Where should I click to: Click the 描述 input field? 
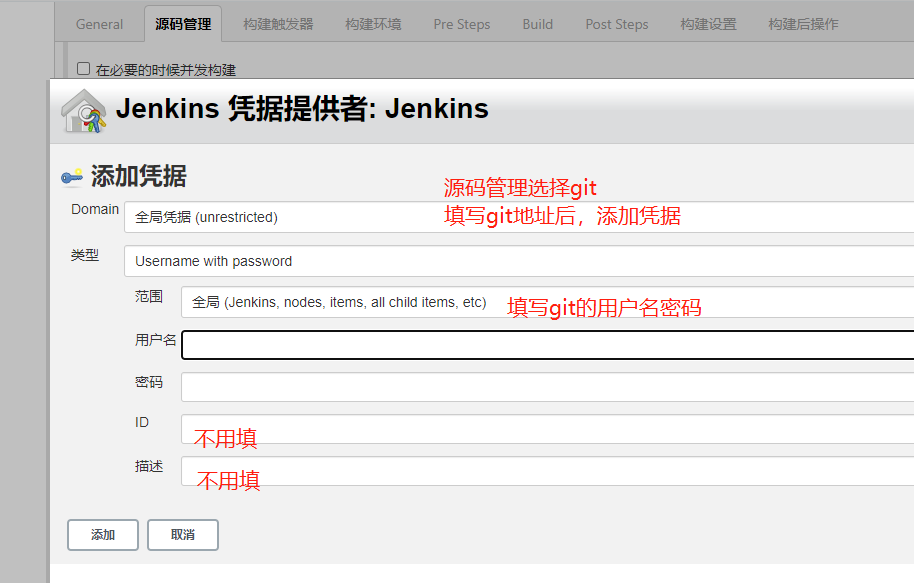(x=547, y=471)
